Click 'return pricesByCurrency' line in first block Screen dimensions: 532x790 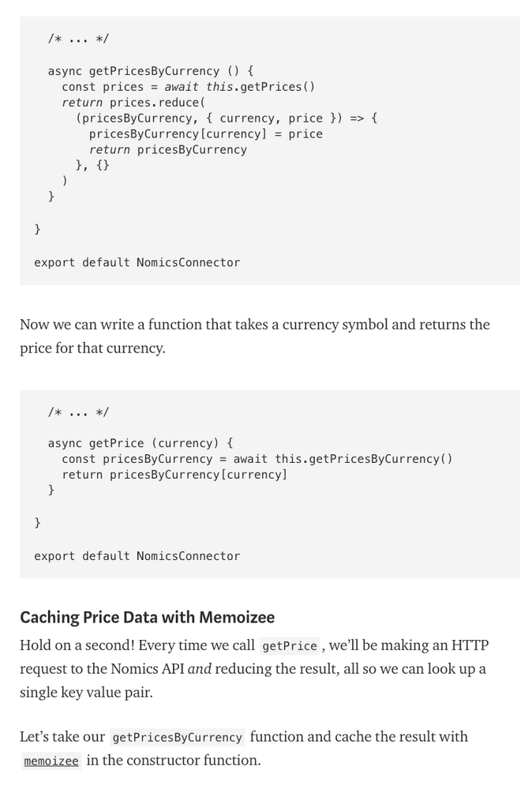click(167, 150)
